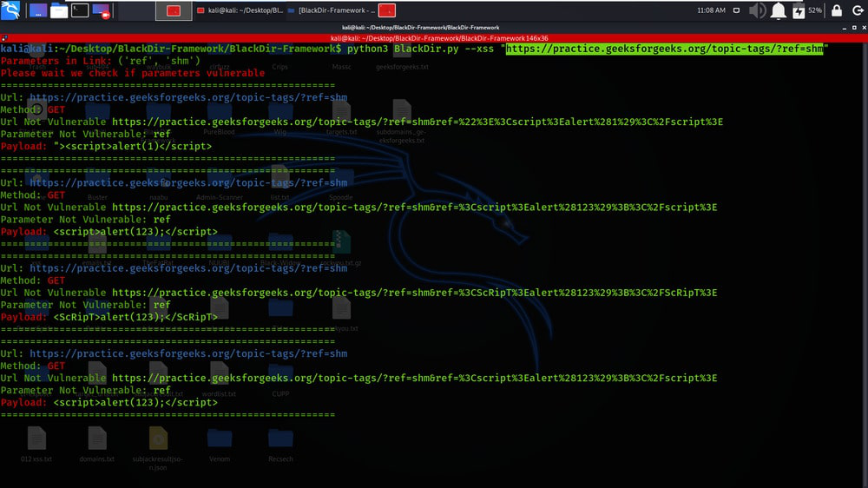The height and width of the screenshot is (488, 868).
Task: Click the kali@kali prompt path text
Action: [170, 49]
